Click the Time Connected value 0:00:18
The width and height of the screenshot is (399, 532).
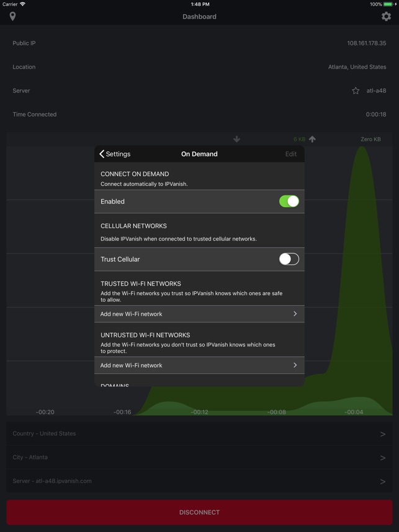click(376, 114)
